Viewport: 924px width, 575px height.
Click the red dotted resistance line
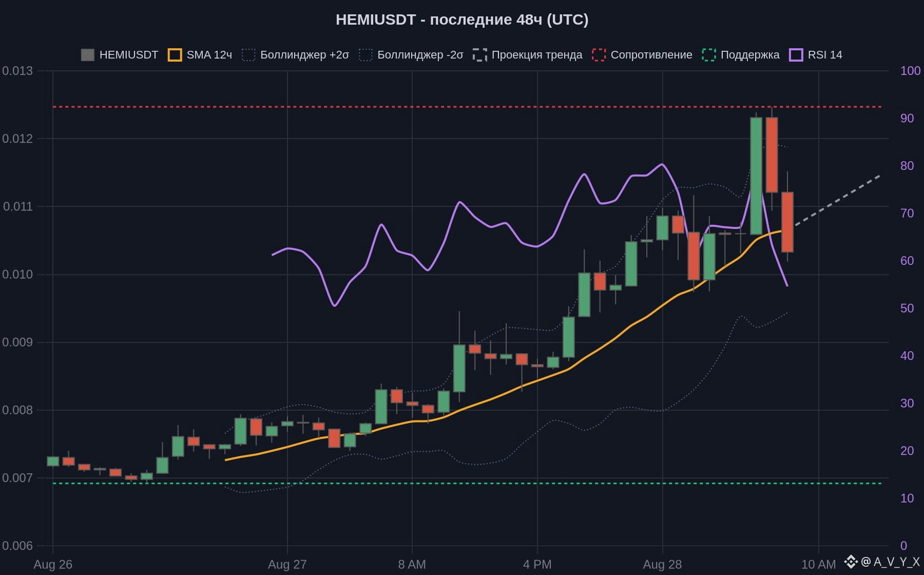(467, 107)
